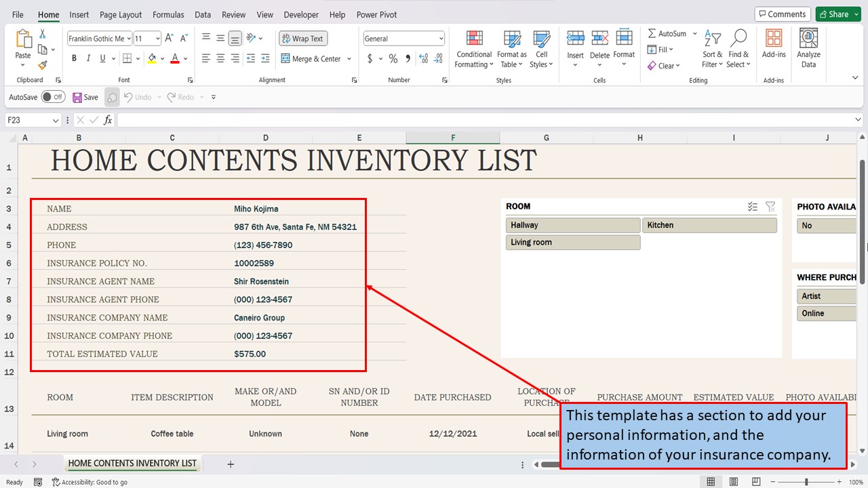Open the font size dropdown
868x488 pixels.
[x=157, y=38]
